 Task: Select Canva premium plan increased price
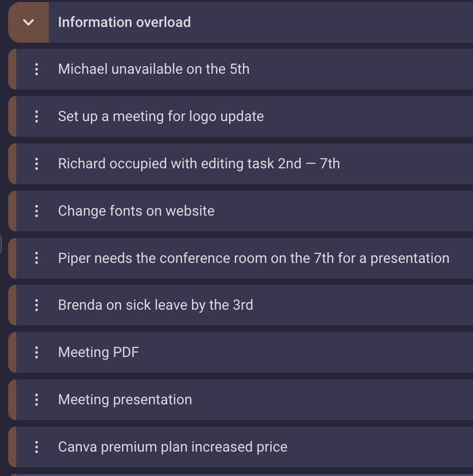[x=173, y=447]
